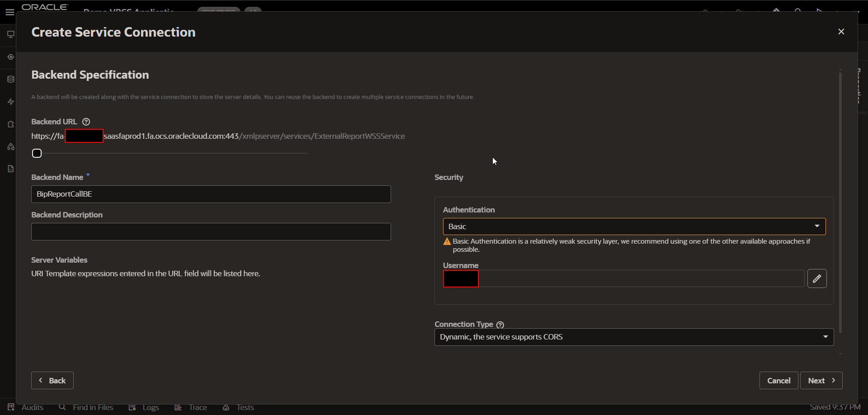Expand the Connection Type dropdown
The width and height of the screenshot is (868, 415).
[x=634, y=337]
